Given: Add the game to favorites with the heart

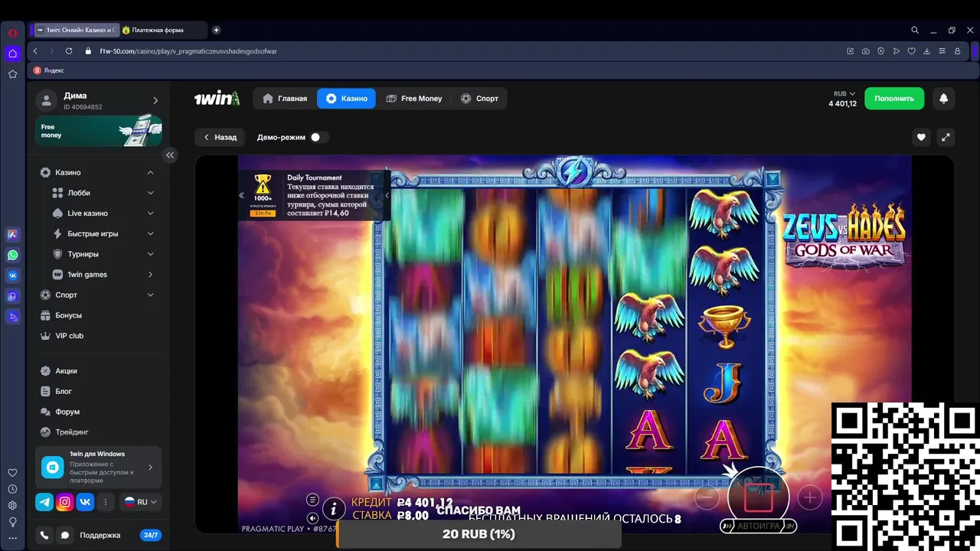Looking at the screenshot, I should pos(921,138).
